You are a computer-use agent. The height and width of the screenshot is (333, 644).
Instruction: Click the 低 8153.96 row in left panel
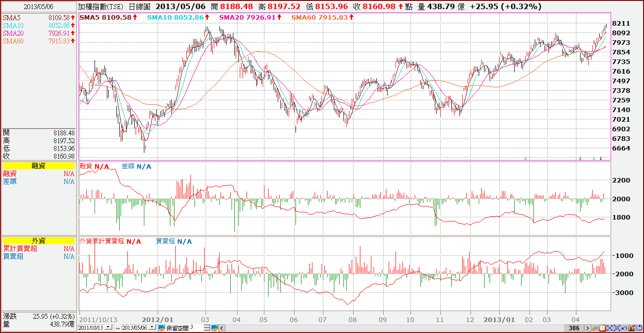tap(38, 148)
